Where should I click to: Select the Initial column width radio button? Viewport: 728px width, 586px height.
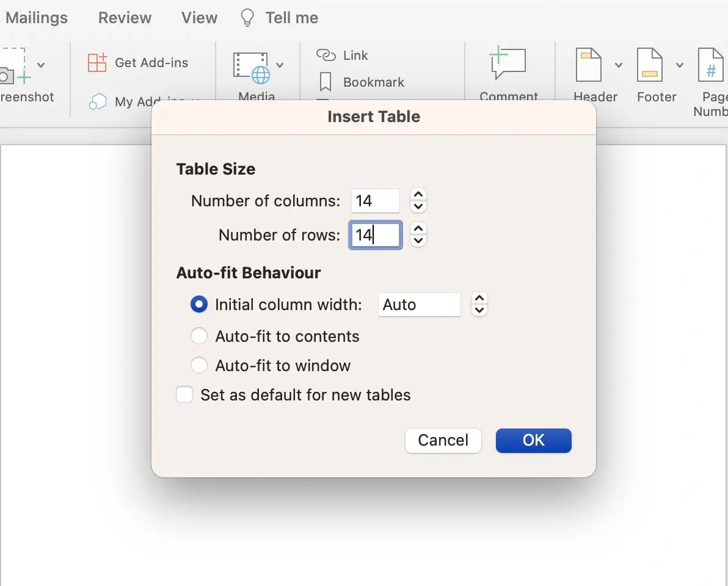(198, 304)
